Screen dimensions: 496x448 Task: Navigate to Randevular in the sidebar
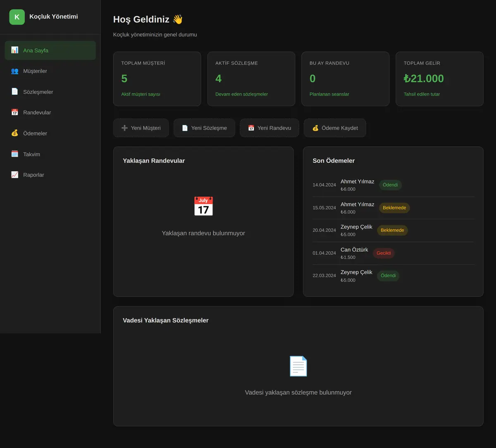(50, 112)
